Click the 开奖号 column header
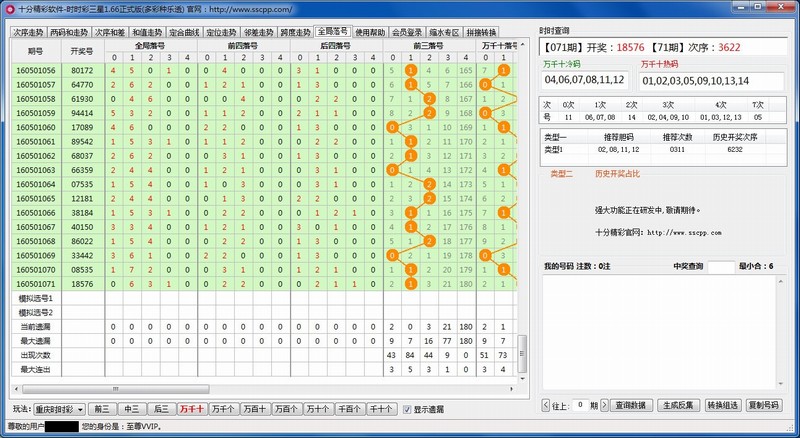Screen dimensions: 800x438 (83, 51)
